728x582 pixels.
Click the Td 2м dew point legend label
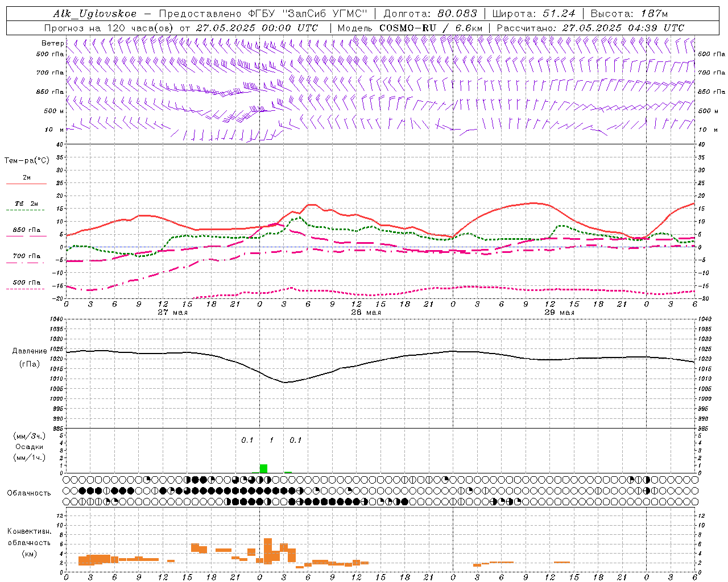tap(26, 203)
